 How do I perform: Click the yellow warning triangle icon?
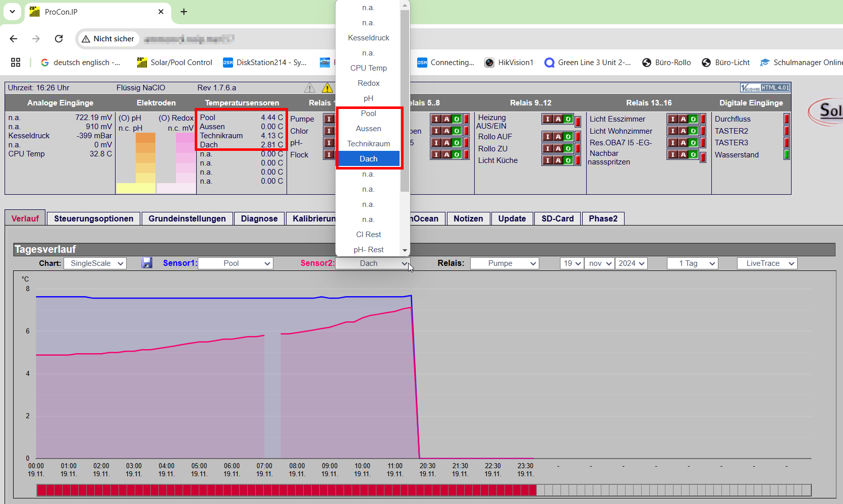327,88
